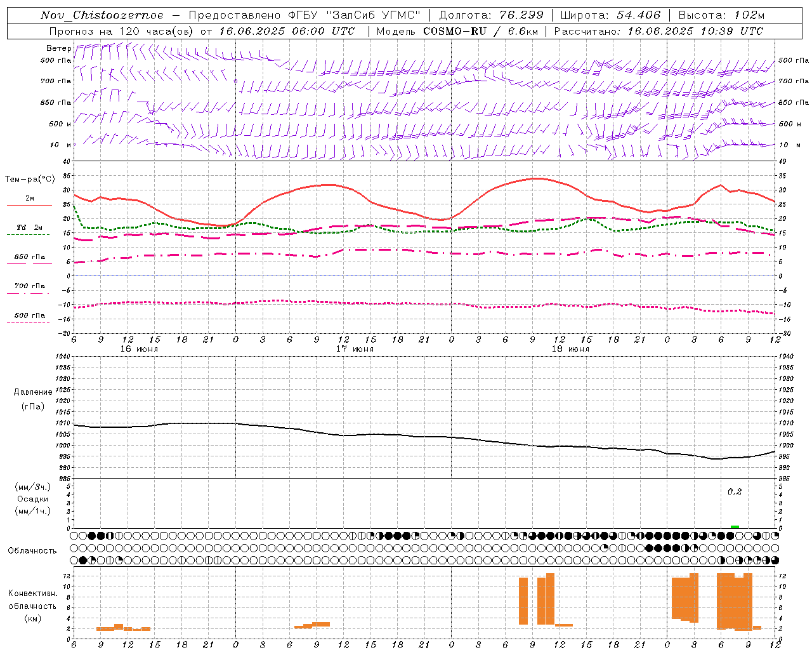Click the 0.2 precipitation amount value

735,492
